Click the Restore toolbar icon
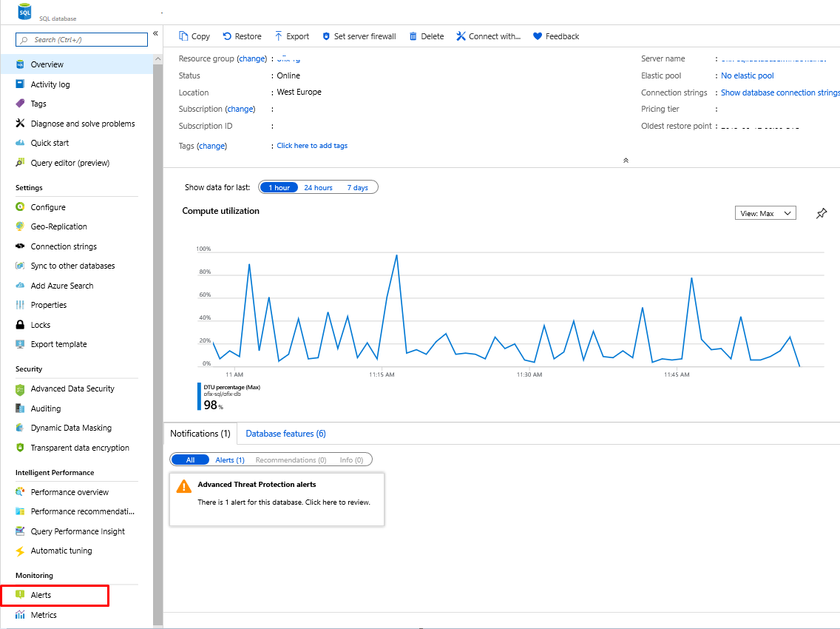This screenshot has height=629, width=840. coord(227,36)
